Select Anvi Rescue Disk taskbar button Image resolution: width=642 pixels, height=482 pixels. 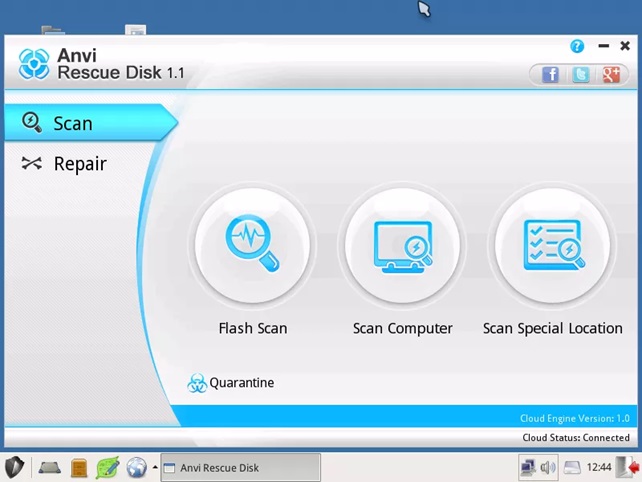coord(240,467)
